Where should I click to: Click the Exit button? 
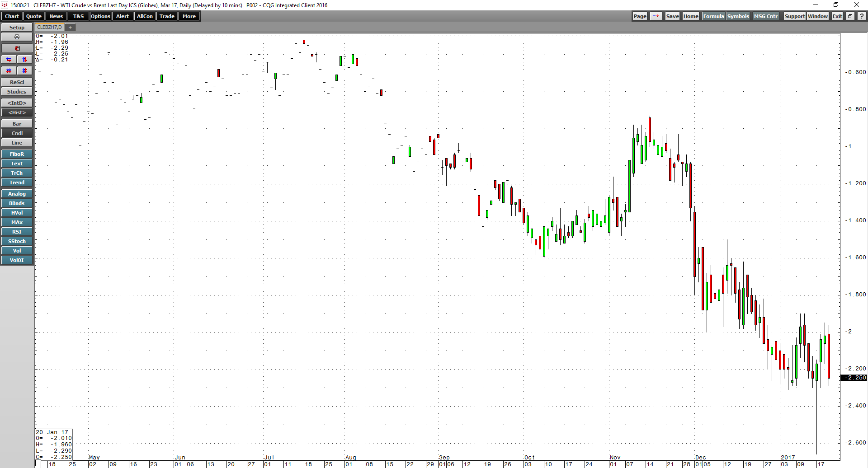pos(837,16)
